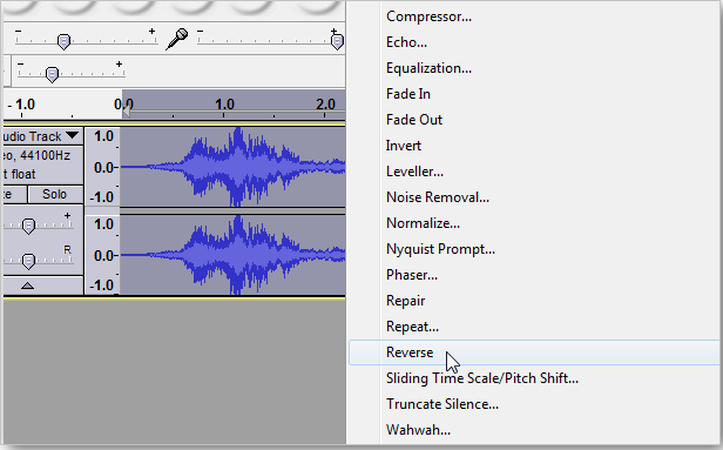Choose the Wahwah effect
This screenshot has width=723, height=450.
coord(418,430)
